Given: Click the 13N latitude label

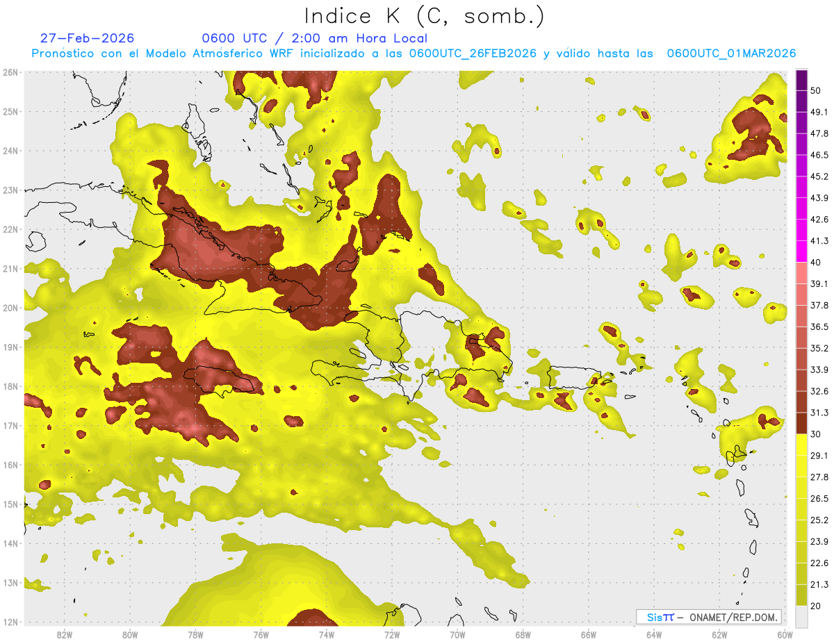Looking at the screenshot, I should (10, 582).
